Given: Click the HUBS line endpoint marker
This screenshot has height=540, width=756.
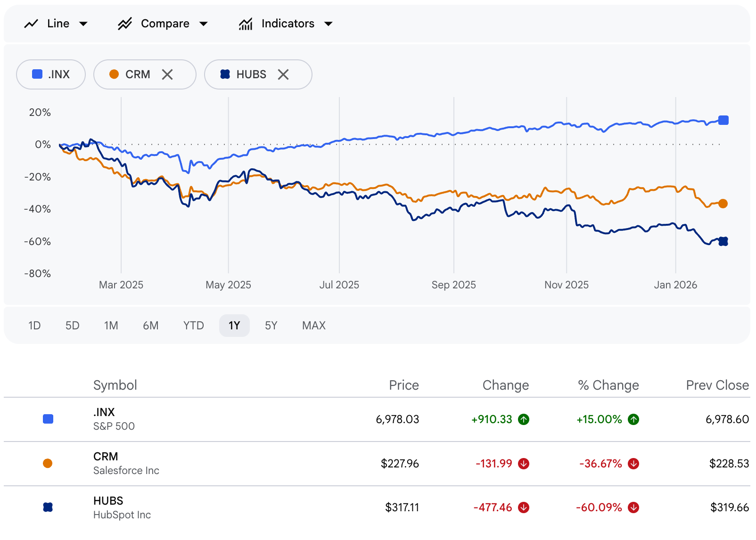Looking at the screenshot, I should pyautogui.click(x=723, y=241).
